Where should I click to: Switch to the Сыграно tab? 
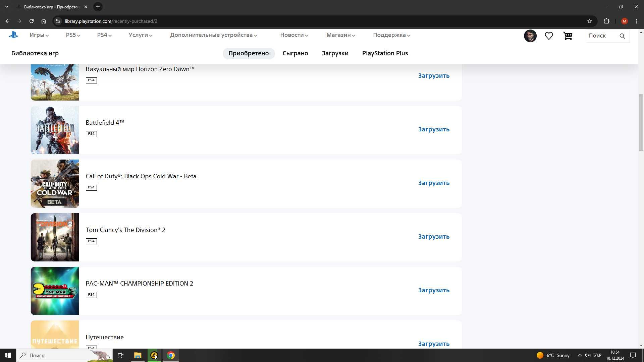(295, 53)
